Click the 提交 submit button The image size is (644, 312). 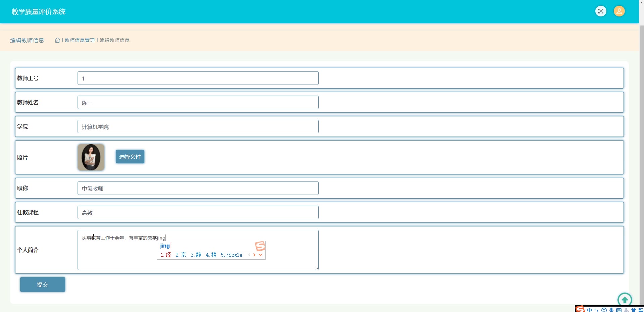[x=42, y=284]
